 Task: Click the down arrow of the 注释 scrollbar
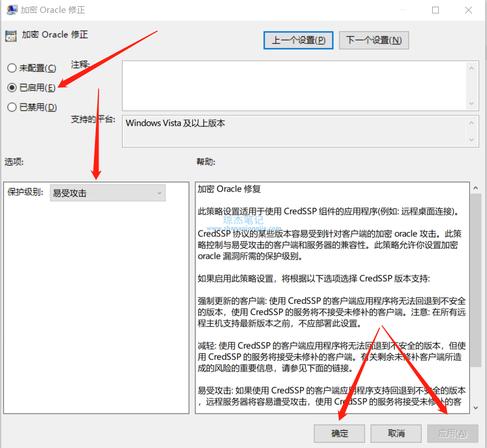[x=471, y=104]
